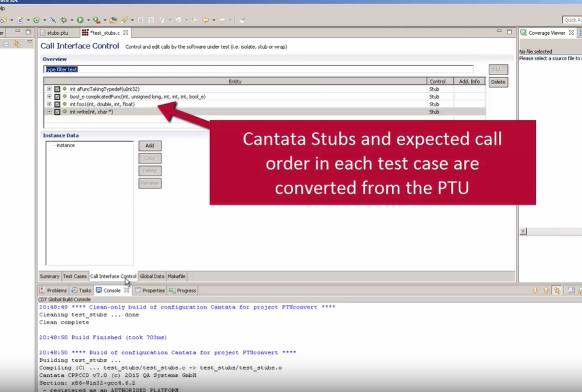The image size is (582, 392).
Task: Expand the int write tree node
Action: click(x=49, y=112)
